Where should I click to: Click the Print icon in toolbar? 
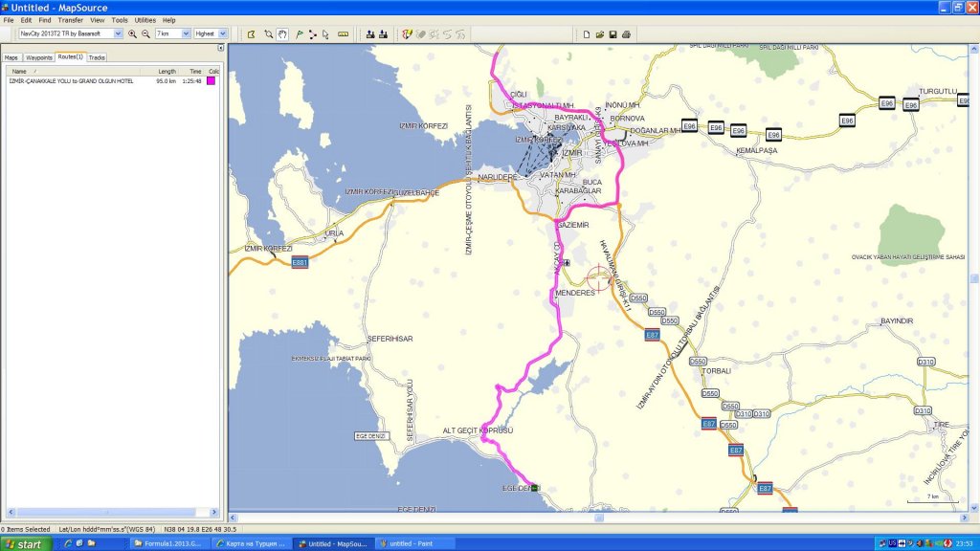pyautogui.click(x=626, y=34)
